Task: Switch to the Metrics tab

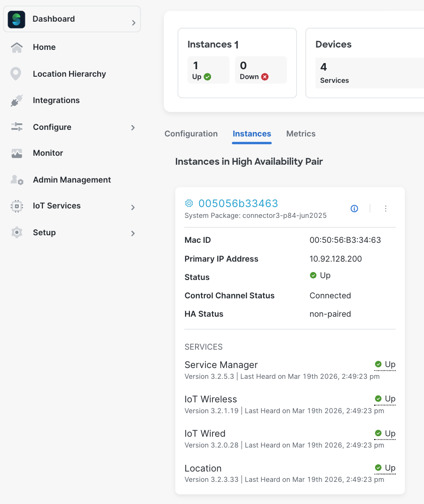Action: pyautogui.click(x=301, y=134)
